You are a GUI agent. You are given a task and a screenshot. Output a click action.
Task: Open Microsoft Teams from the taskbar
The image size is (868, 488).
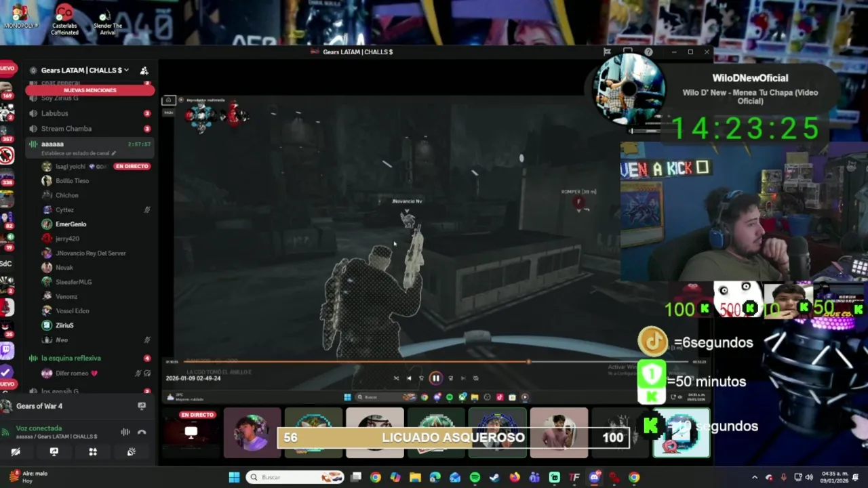pos(534,477)
